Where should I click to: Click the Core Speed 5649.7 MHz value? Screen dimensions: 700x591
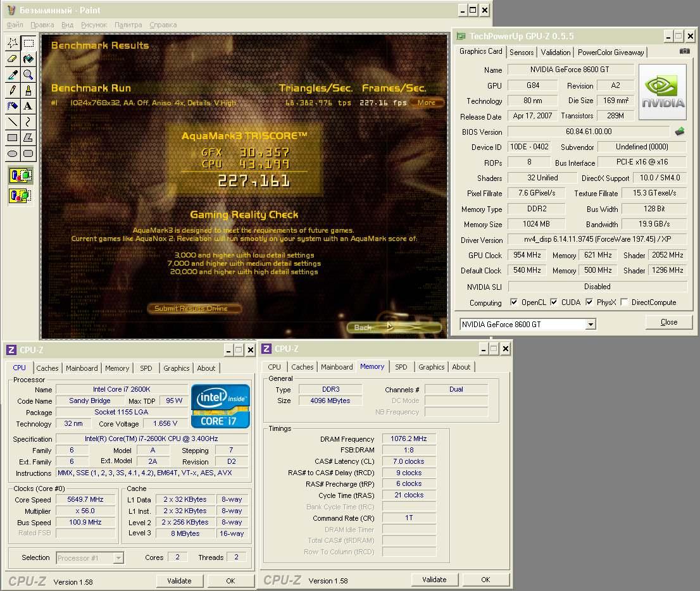click(x=85, y=499)
